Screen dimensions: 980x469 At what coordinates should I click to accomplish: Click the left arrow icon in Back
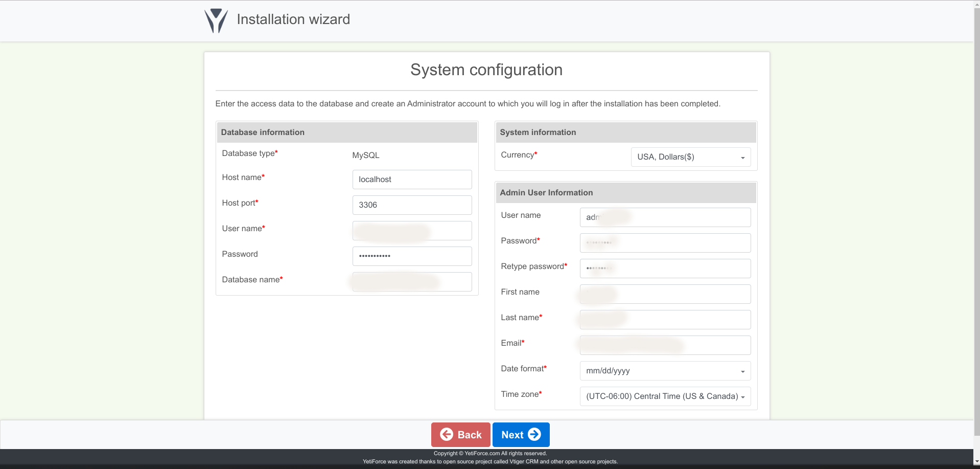tap(447, 434)
